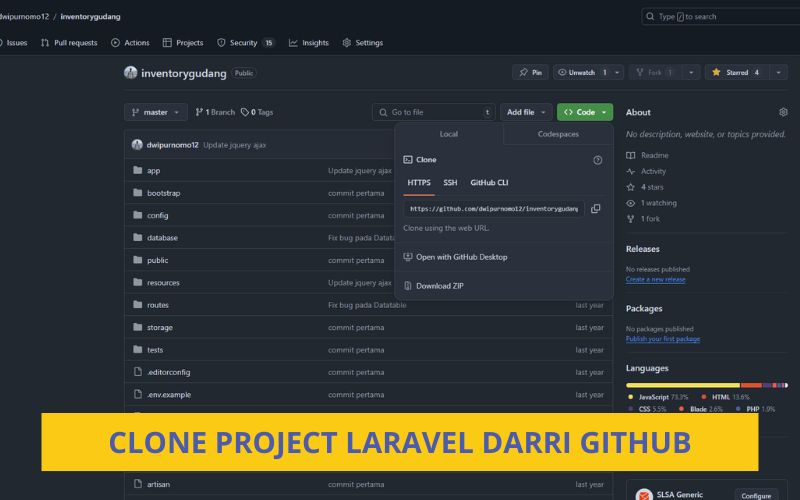Toggle the Starred button

[737, 72]
